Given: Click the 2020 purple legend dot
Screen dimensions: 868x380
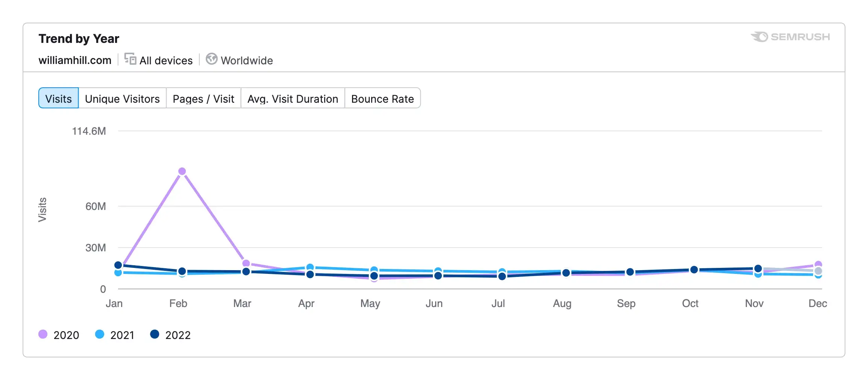Looking at the screenshot, I should coord(43,334).
